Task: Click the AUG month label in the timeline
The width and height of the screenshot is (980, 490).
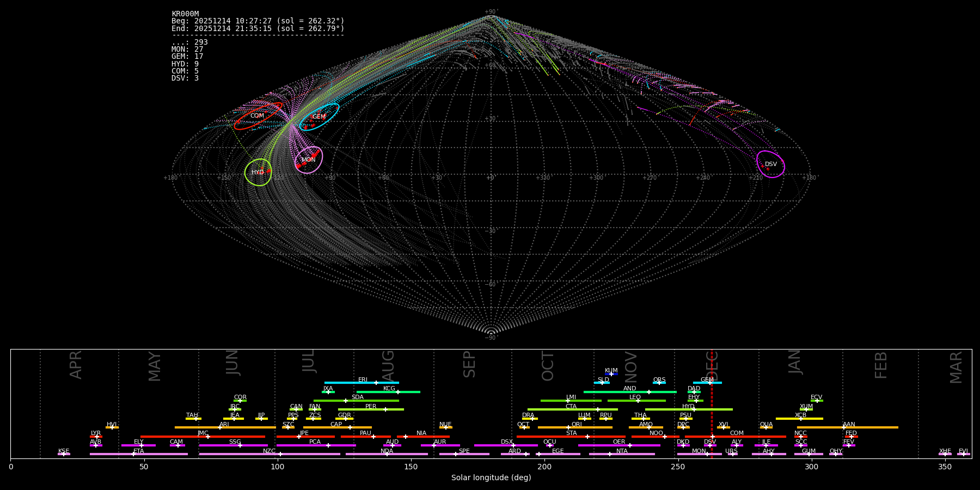Action: pyautogui.click(x=388, y=366)
